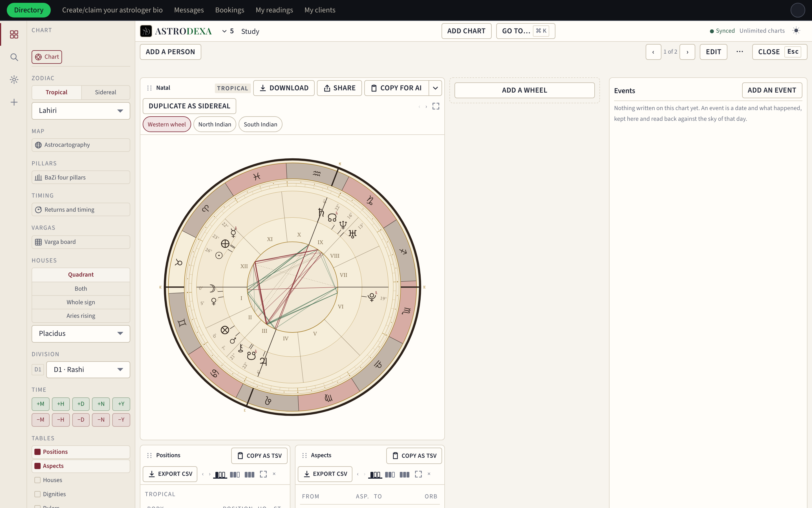812x508 pixels.
Task: Open the Placidus house system dropdown
Action: tap(81, 334)
